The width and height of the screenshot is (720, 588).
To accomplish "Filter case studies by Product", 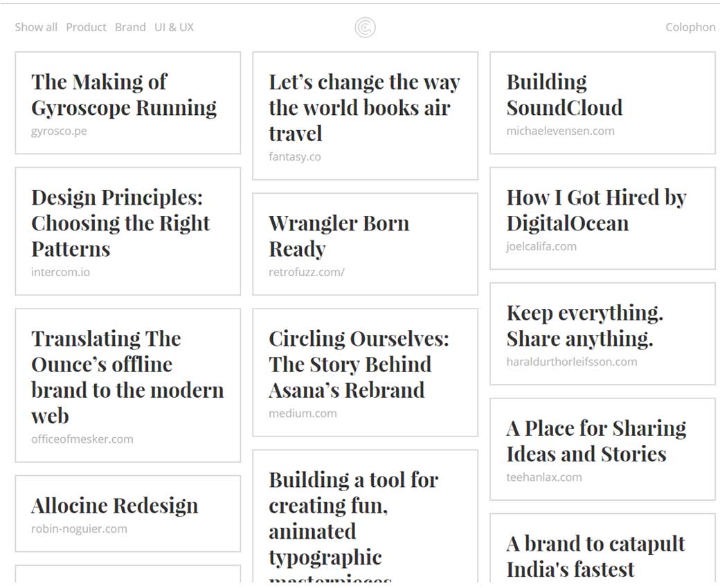I will tap(86, 28).
